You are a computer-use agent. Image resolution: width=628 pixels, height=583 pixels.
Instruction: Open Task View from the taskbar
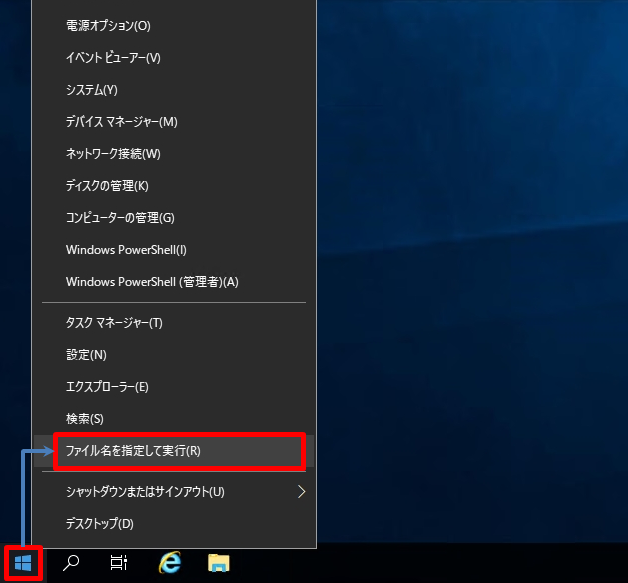[x=119, y=563]
